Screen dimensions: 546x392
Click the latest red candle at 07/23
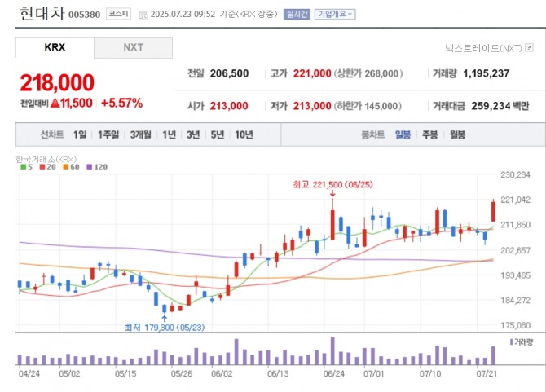click(493, 211)
